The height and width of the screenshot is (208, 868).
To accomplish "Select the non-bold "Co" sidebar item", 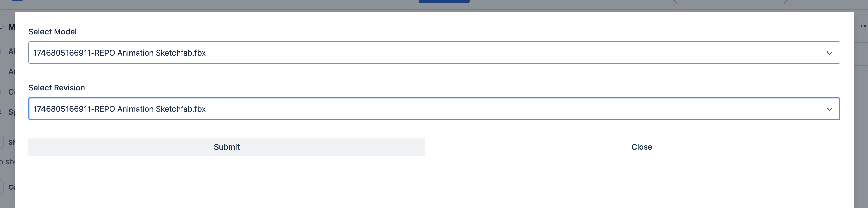I will coord(11,92).
